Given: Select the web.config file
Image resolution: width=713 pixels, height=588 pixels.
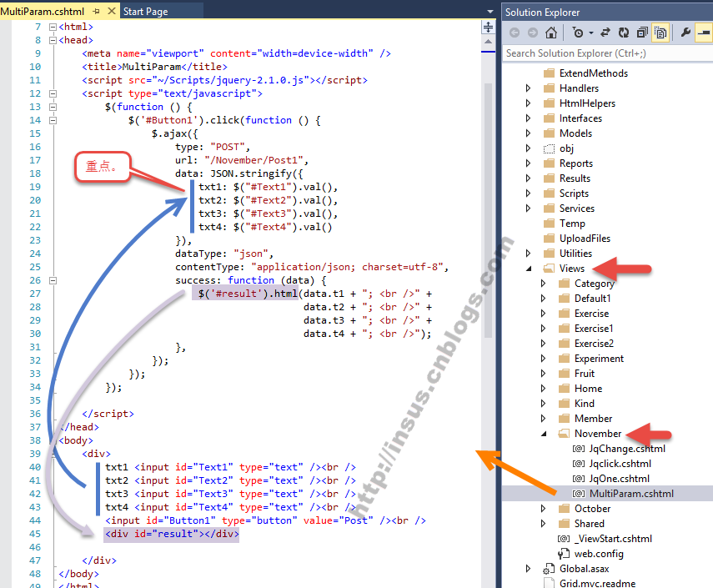Looking at the screenshot, I should point(599,554).
